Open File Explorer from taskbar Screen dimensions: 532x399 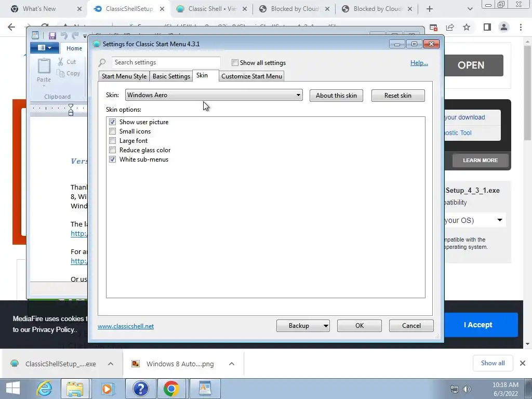click(x=75, y=389)
